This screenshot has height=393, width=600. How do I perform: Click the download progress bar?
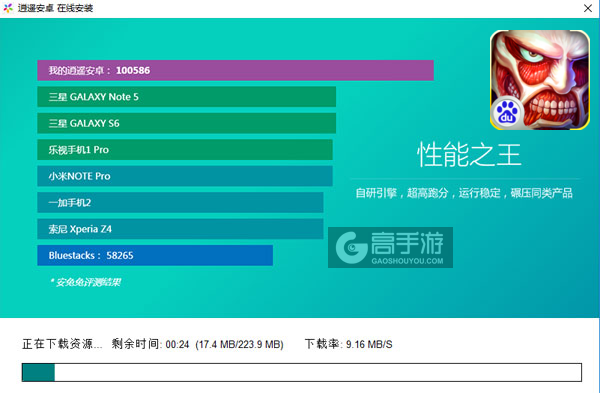pyautogui.click(x=302, y=372)
